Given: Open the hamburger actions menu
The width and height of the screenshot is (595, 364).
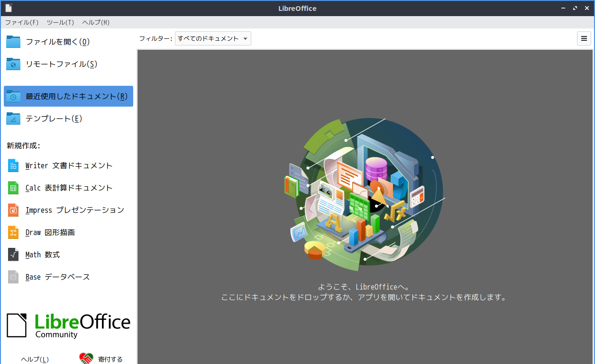Looking at the screenshot, I should coord(584,39).
